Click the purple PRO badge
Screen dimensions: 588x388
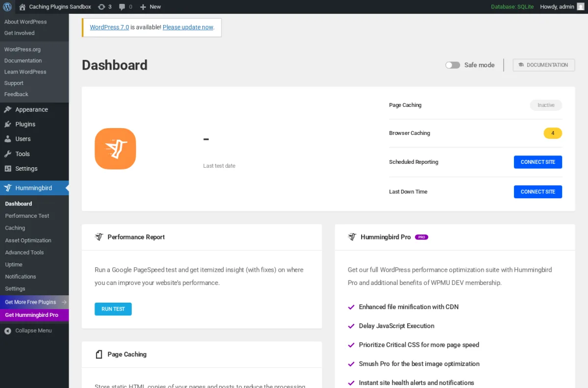click(x=421, y=237)
